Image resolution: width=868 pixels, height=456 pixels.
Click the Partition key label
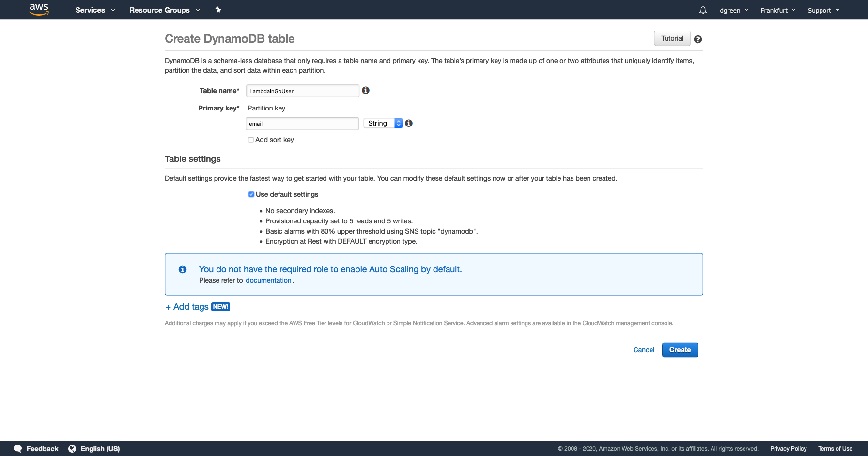[266, 108]
